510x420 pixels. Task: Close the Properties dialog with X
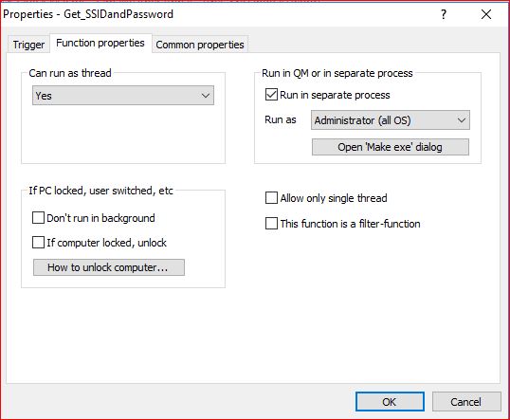[486, 14]
